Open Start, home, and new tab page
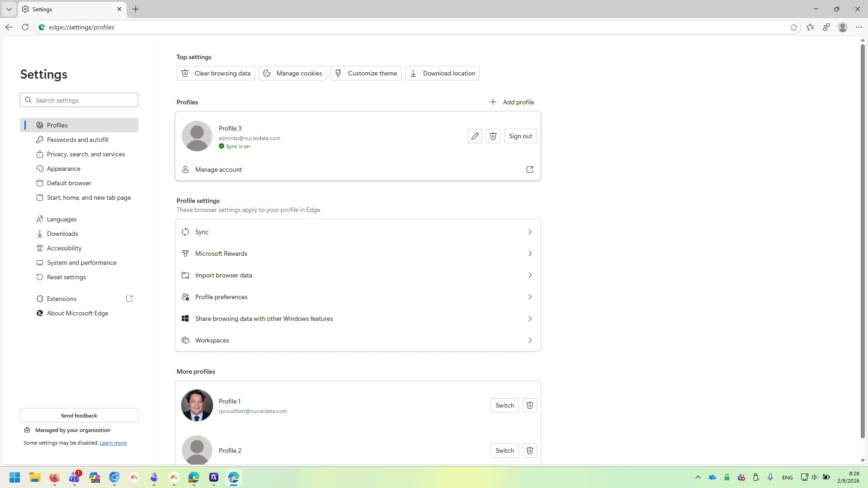The image size is (868, 488). (79, 197)
